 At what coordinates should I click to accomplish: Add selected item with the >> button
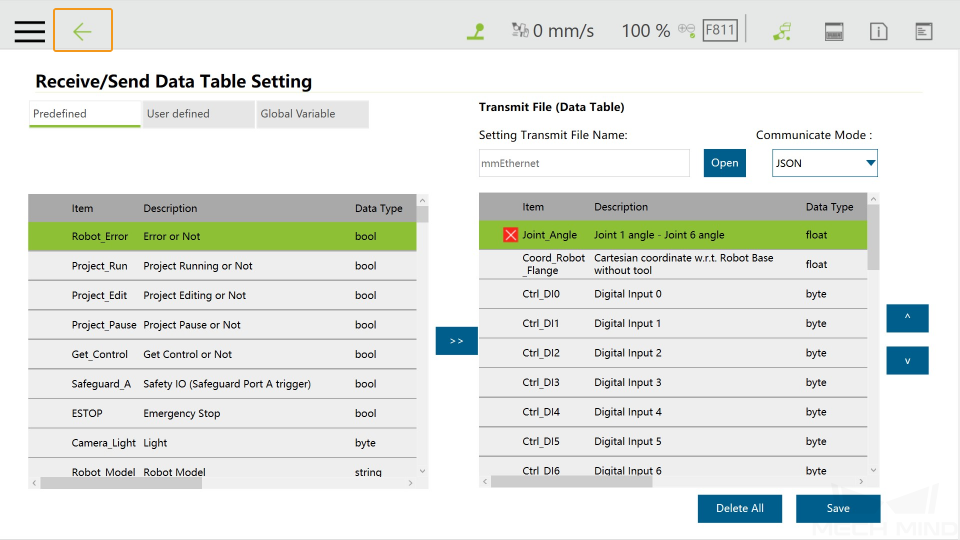point(456,341)
